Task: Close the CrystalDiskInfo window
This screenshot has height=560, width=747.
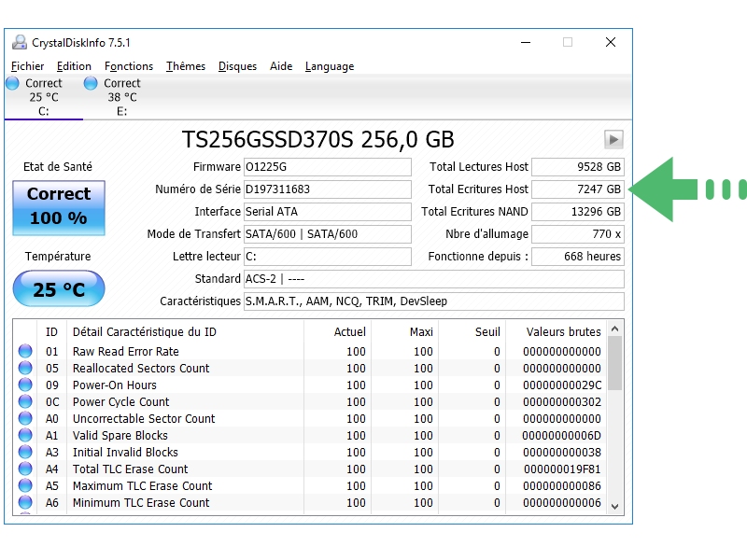Action: click(x=611, y=42)
